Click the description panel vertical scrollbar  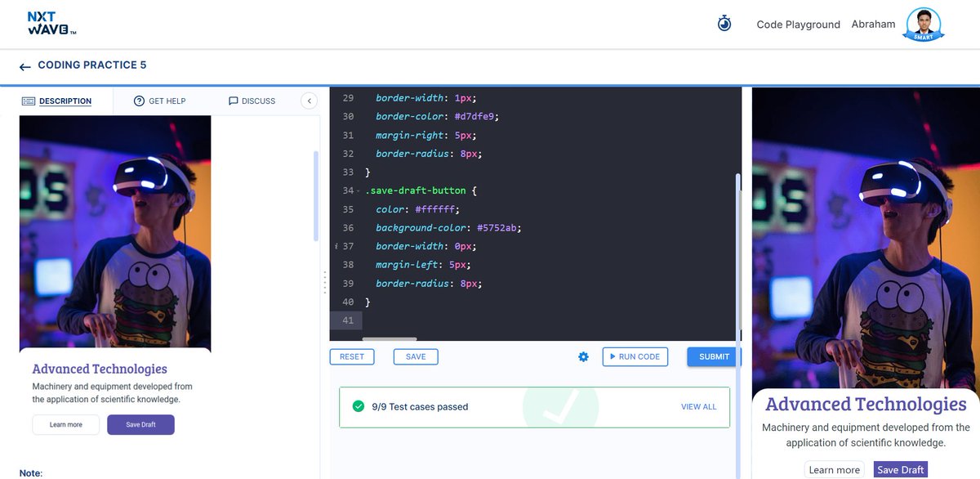coord(316,195)
